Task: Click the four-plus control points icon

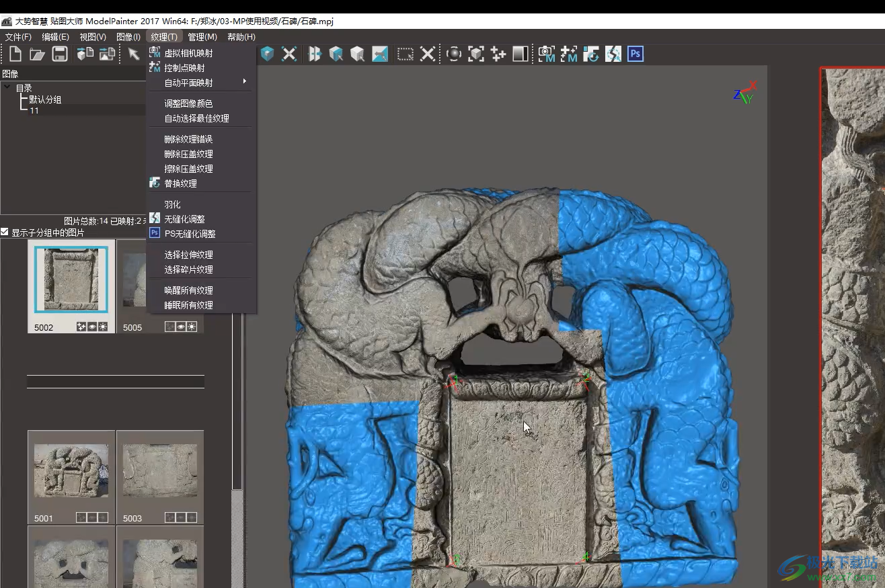Action: point(498,54)
